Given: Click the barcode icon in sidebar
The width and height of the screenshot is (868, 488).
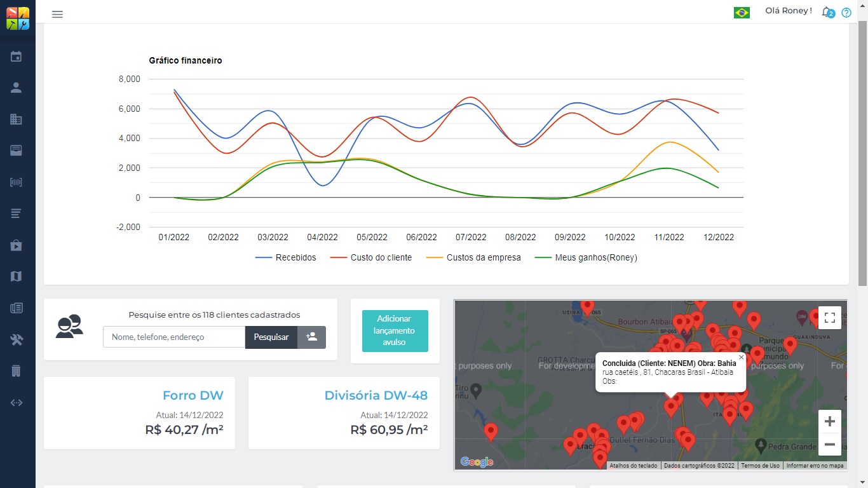Looking at the screenshot, I should click(17, 182).
